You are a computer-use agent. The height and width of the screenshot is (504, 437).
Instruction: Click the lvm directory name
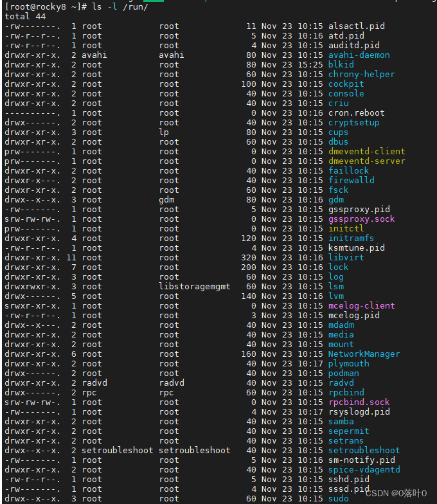pyautogui.click(x=335, y=296)
